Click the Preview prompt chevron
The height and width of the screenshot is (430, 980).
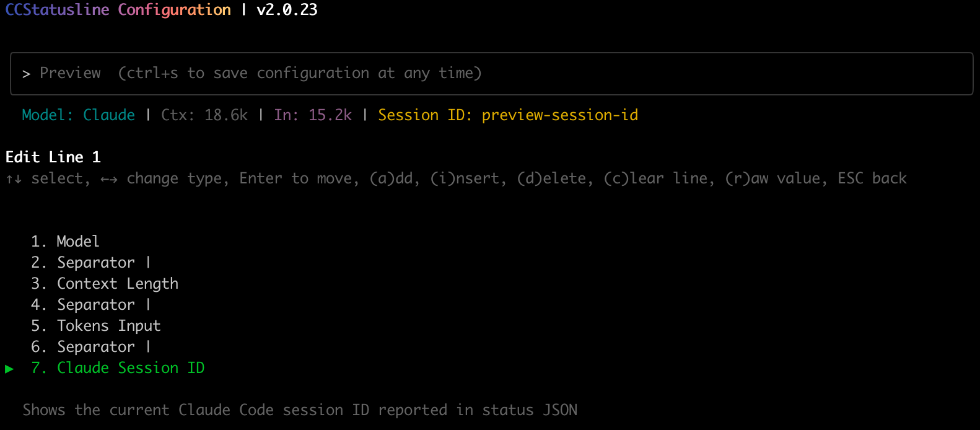(26, 74)
